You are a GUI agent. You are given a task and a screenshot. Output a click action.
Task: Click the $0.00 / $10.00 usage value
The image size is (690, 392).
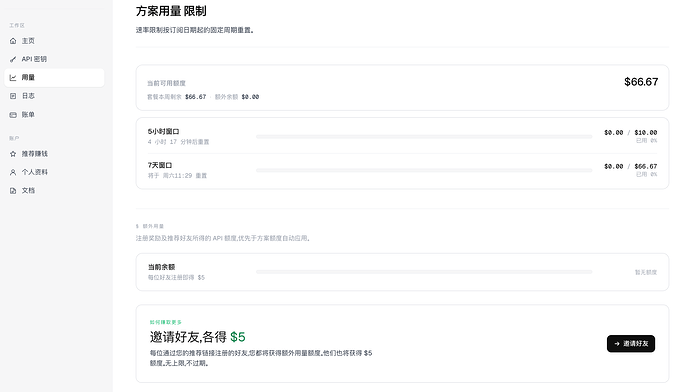pyautogui.click(x=631, y=132)
